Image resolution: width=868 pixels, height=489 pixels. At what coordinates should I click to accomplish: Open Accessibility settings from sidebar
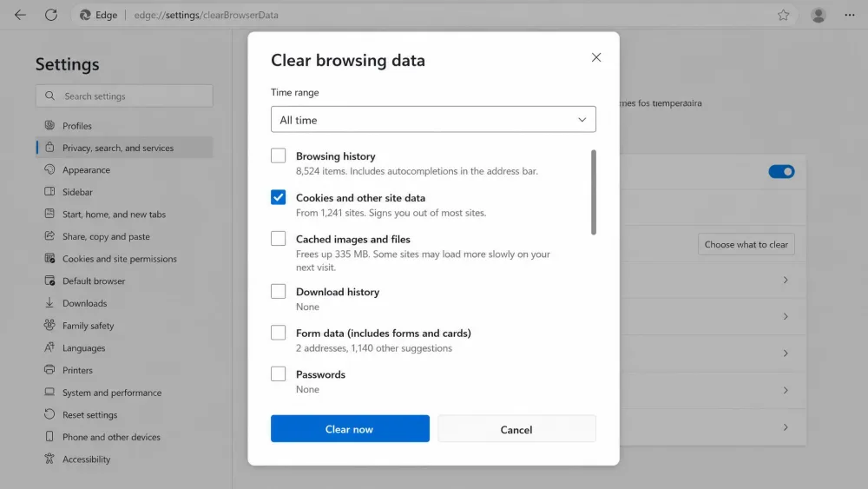[124, 459]
